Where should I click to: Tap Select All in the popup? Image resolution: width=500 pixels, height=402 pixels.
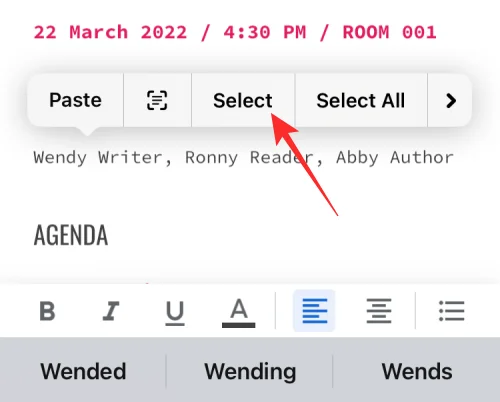click(x=361, y=100)
